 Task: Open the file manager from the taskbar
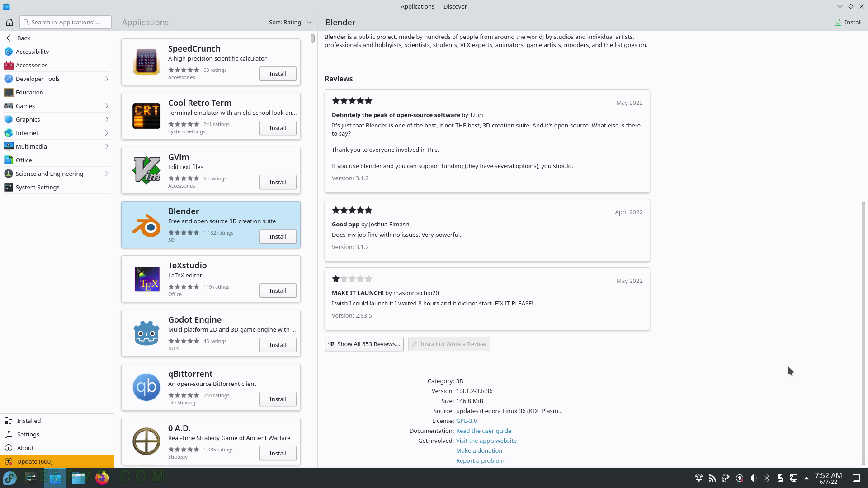coord(79,478)
